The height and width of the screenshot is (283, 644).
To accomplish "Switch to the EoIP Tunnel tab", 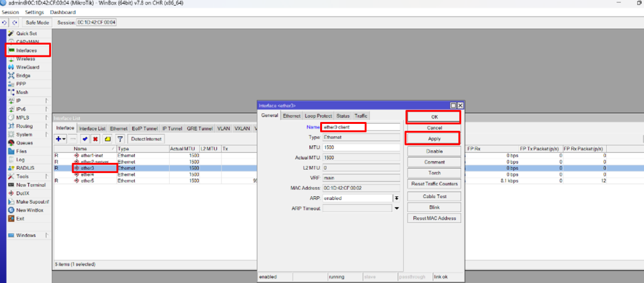I will (145, 128).
